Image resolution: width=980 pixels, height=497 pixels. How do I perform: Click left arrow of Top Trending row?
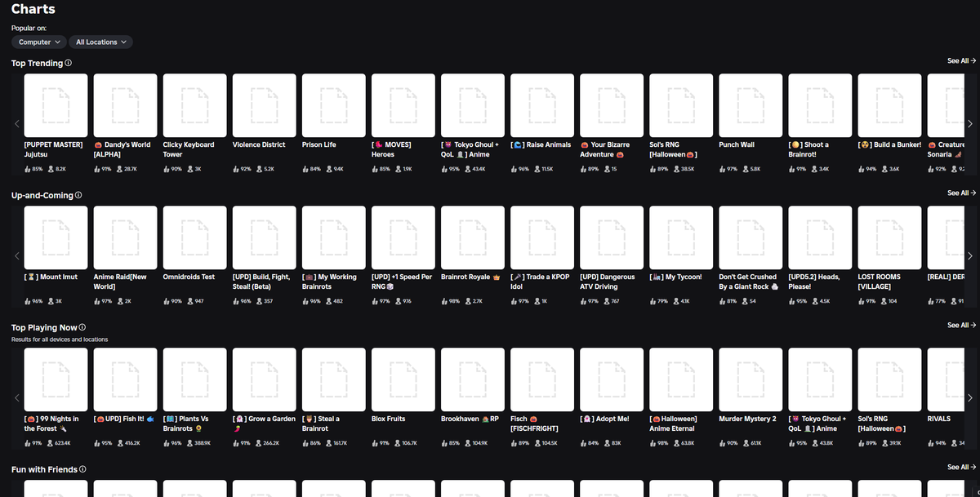coord(16,124)
